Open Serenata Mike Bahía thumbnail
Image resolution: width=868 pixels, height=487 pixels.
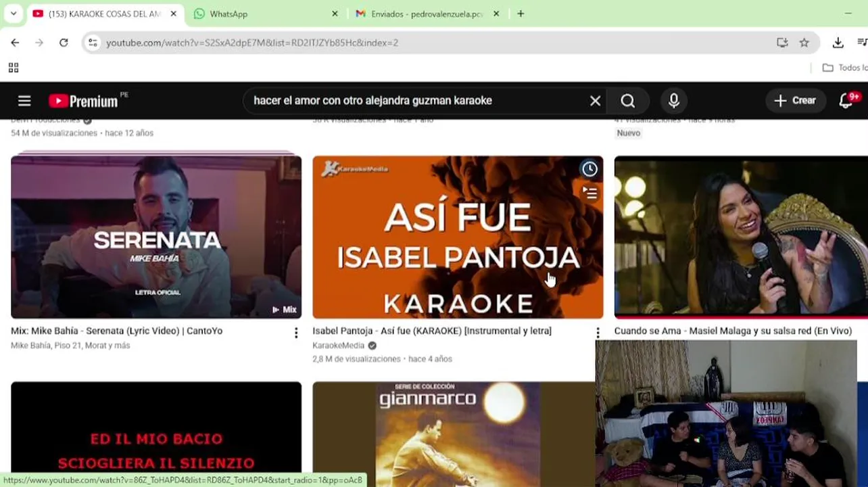point(156,237)
